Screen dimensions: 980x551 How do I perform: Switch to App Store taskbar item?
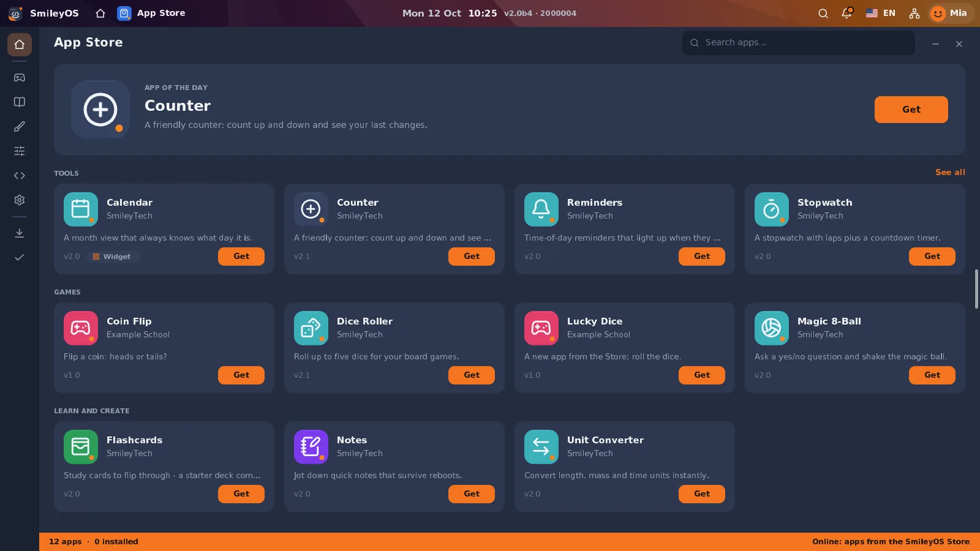tap(151, 13)
